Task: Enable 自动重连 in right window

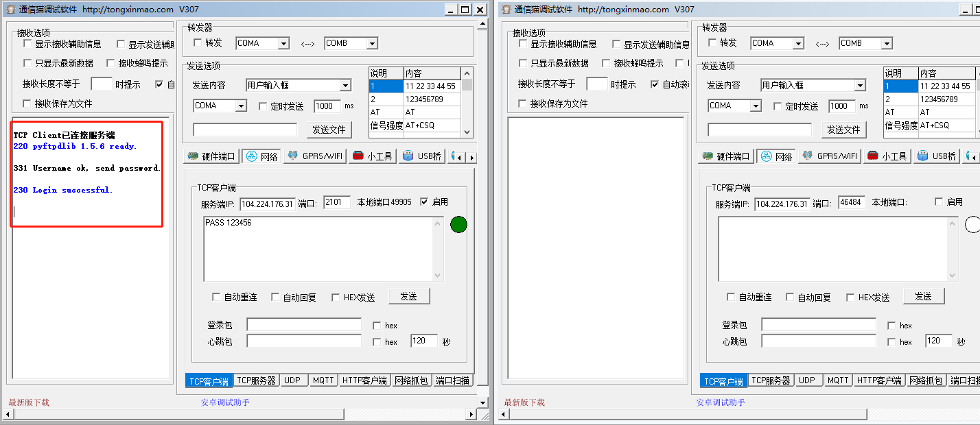Action: (732, 297)
